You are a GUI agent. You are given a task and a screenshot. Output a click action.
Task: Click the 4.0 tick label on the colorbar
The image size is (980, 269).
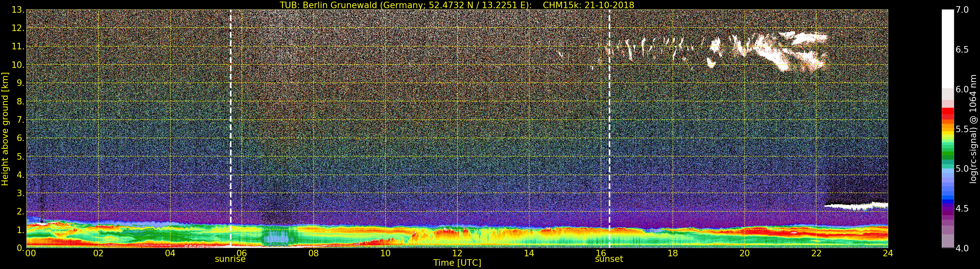[962, 248]
